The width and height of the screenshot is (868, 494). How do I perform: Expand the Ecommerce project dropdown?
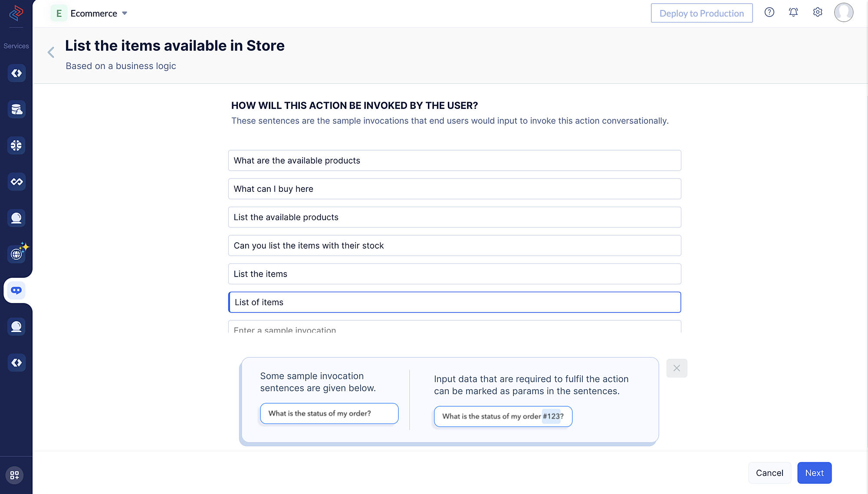[x=124, y=13]
